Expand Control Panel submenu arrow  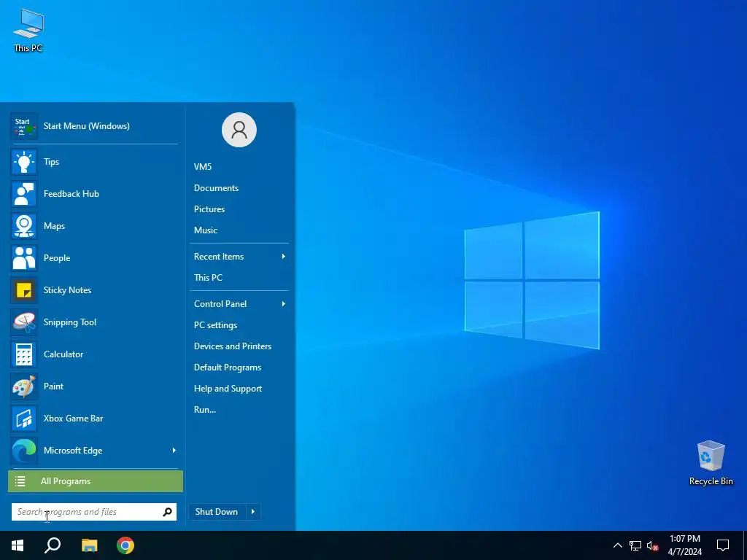pyautogui.click(x=284, y=304)
